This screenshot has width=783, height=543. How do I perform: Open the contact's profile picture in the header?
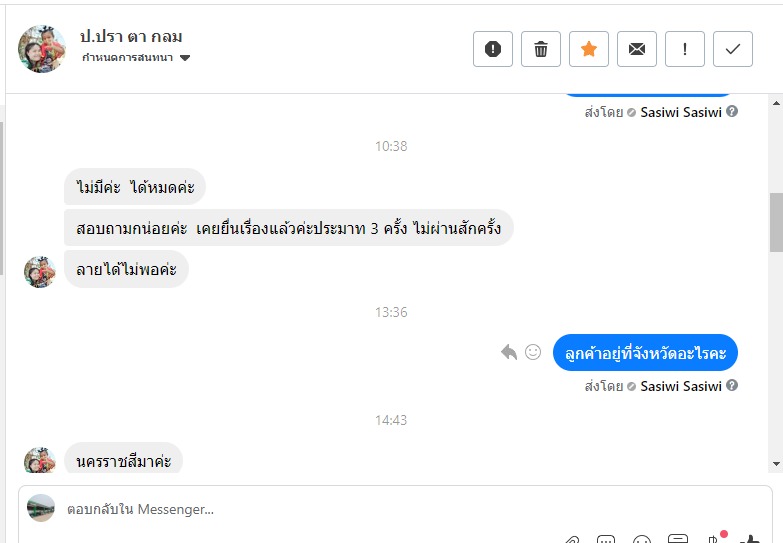pos(42,49)
